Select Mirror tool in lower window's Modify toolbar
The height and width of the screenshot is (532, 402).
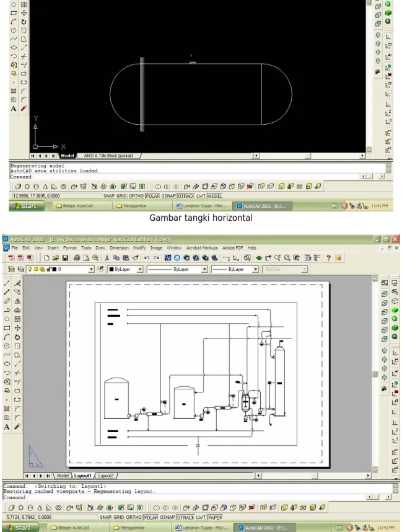[x=17, y=301]
